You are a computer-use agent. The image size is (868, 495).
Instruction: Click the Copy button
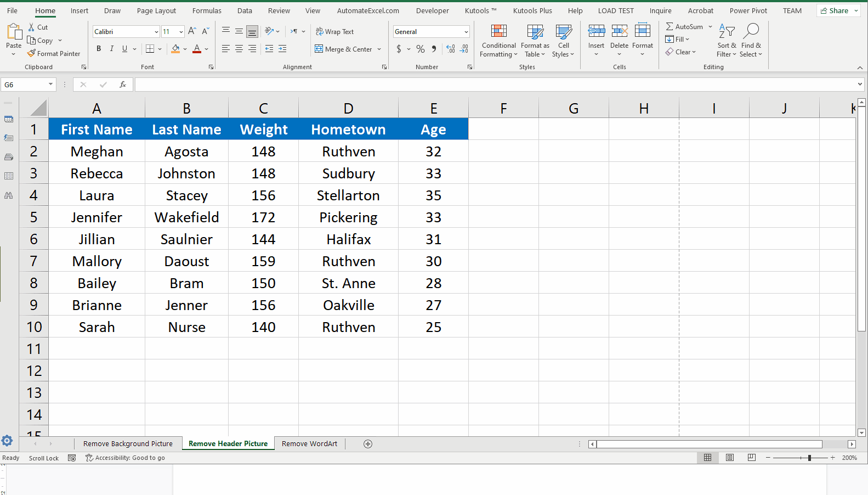point(40,41)
